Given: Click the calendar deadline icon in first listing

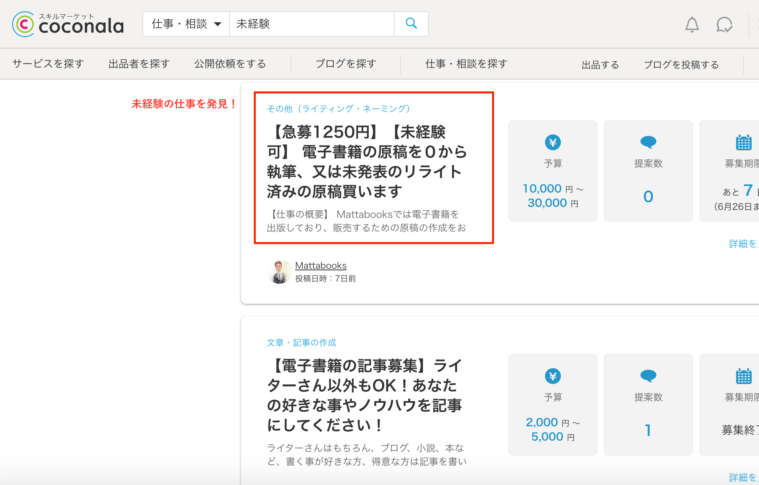Looking at the screenshot, I should pyautogui.click(x=743, y=142).
